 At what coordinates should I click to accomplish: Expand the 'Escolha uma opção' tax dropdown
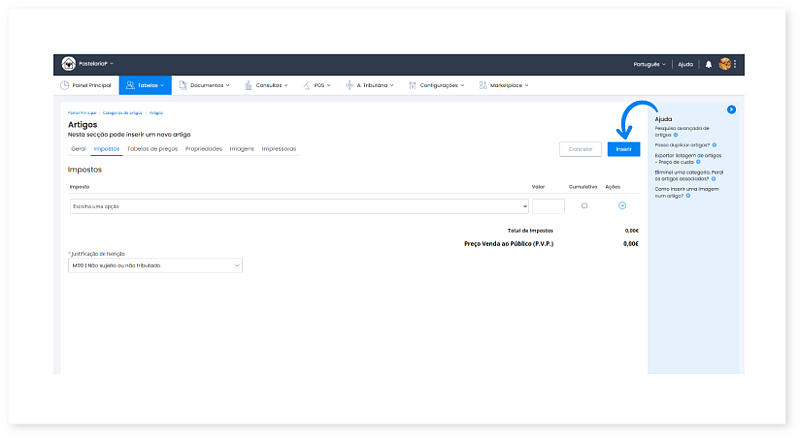[298, 206]
